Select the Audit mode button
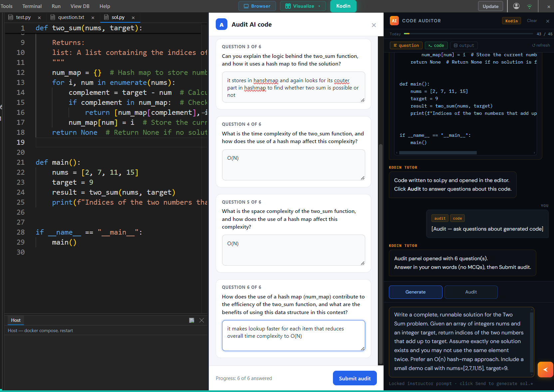Image resolution: width=554 pixels, height=392 pixels. [x=471, y=292]
